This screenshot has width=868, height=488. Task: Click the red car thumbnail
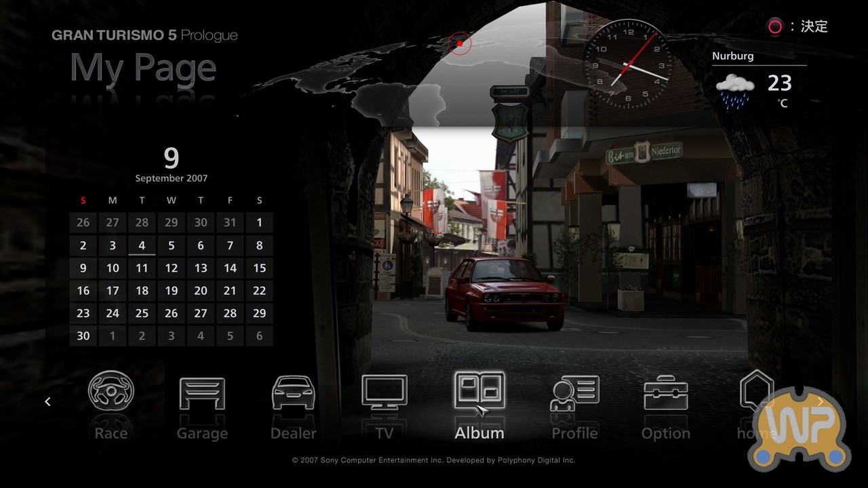505,293
